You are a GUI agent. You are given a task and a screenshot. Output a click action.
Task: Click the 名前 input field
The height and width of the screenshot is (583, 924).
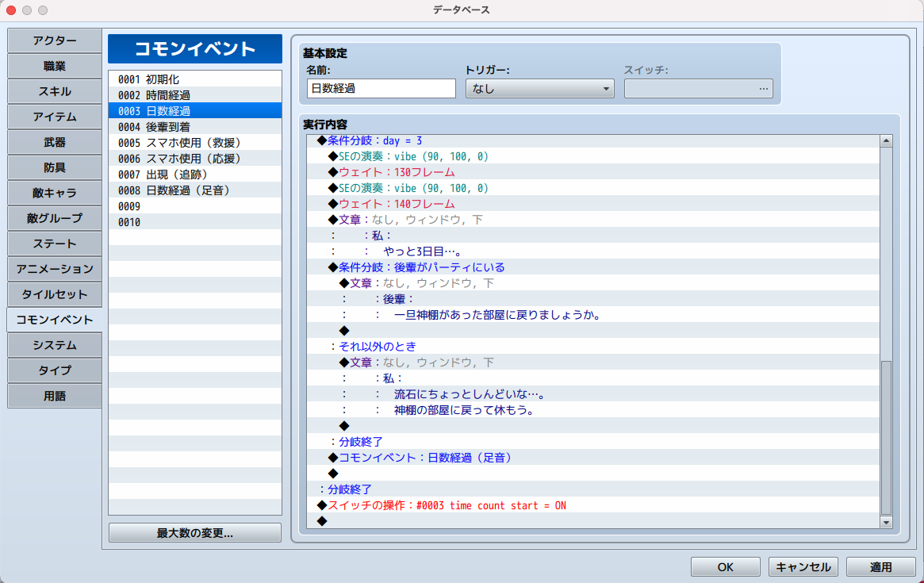[381, 89]
